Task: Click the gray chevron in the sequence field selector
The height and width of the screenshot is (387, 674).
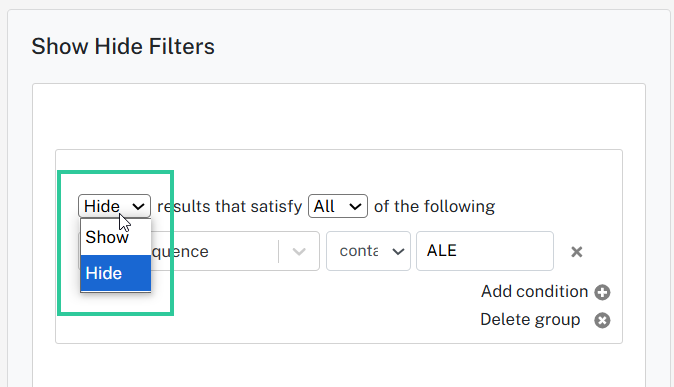Action: click(x=299, y=252)
